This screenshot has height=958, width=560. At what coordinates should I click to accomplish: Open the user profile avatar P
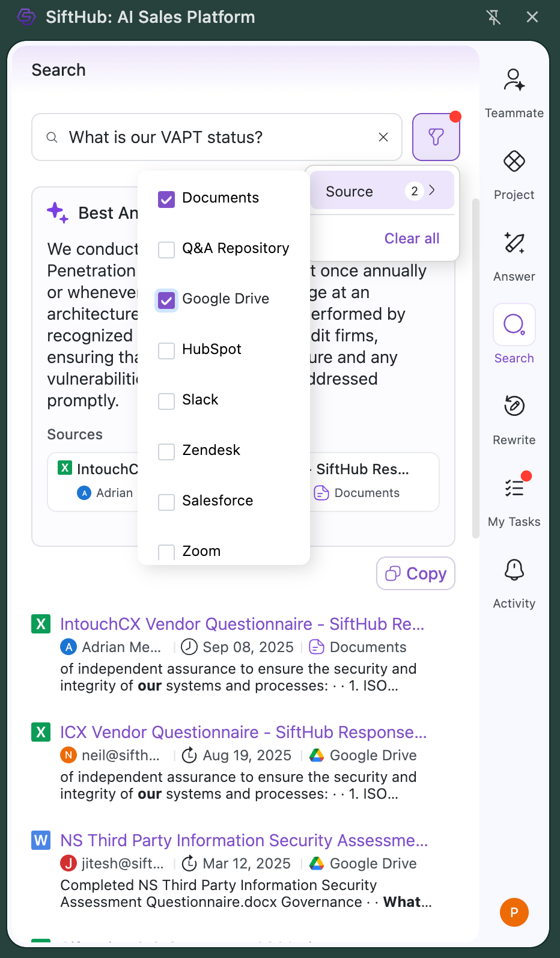(514, 912)
